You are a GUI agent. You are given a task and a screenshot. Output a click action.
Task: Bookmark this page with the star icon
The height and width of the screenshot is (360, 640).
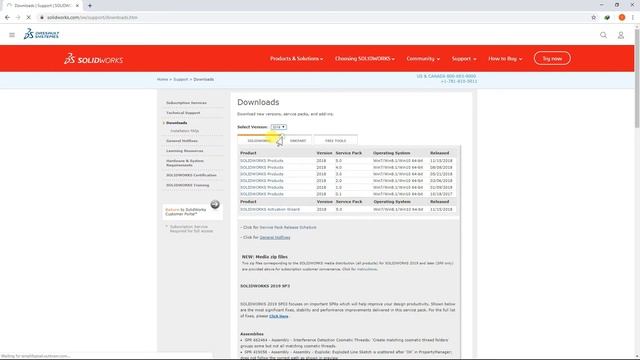[593, 18]
